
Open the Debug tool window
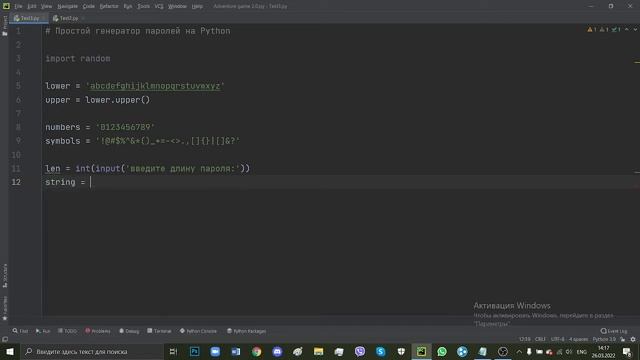[129, 331]
